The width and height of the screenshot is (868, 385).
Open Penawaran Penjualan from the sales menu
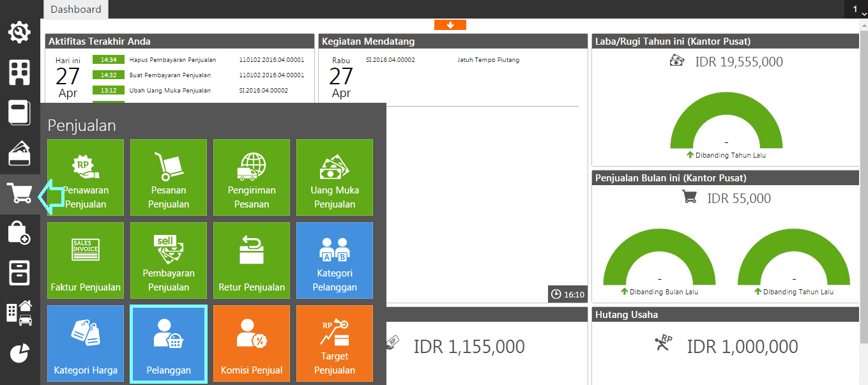85,177
